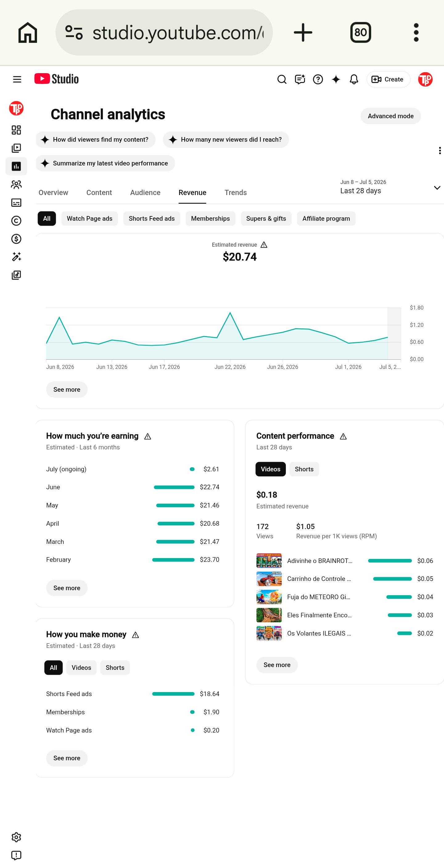This screenshot has height=868, width=444.
Task: Click See more under revenue chart
Action: [x=67, y=390]
